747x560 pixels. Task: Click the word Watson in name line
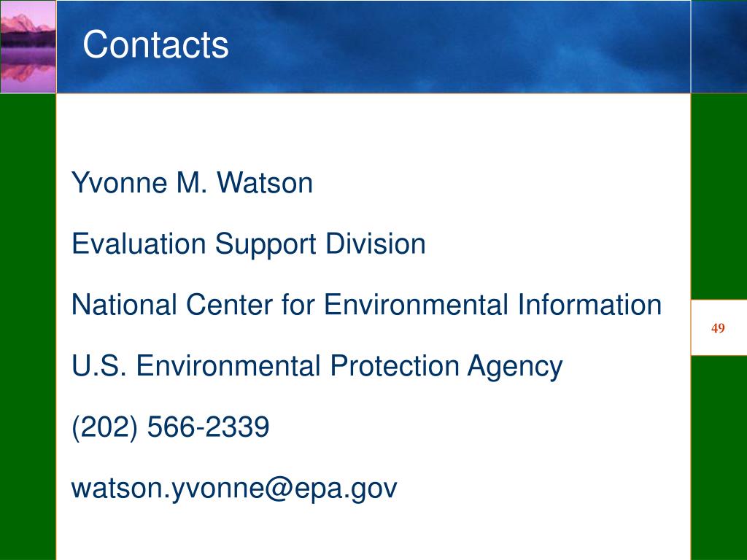[265, 183]
